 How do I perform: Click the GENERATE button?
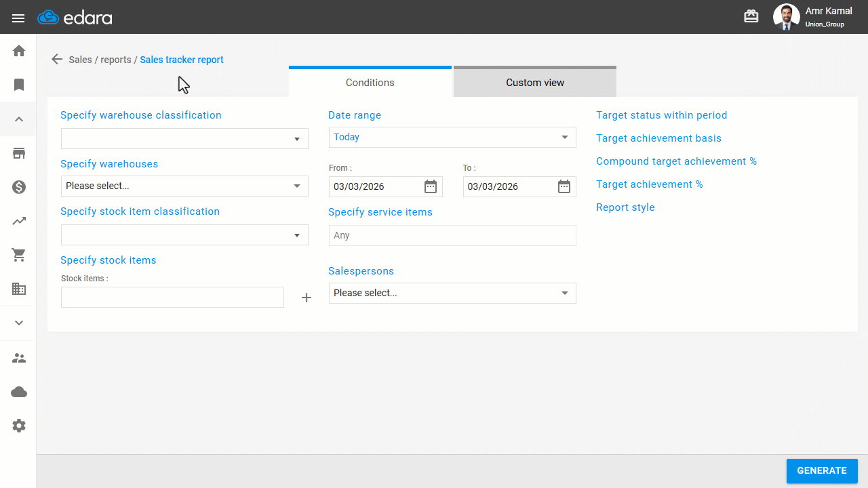[x=822, y=470]
